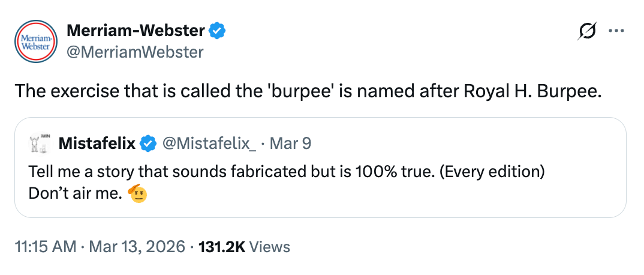Open the @MerriamWebster handle link

click(135, 52)
